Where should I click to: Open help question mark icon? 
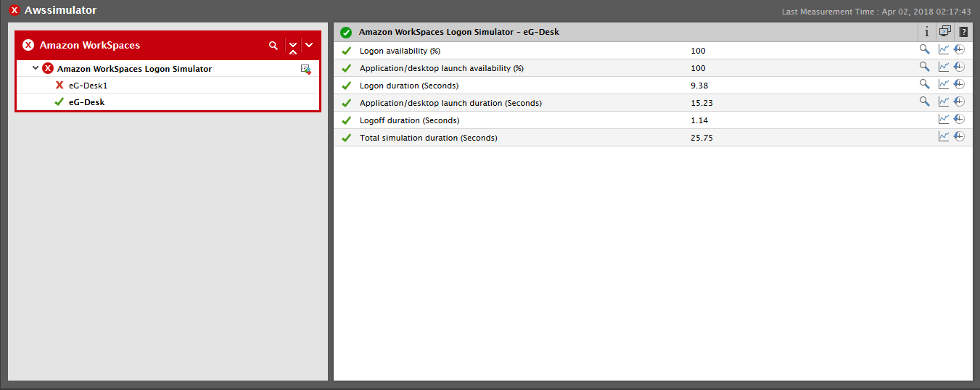click(x=963, y=32)
